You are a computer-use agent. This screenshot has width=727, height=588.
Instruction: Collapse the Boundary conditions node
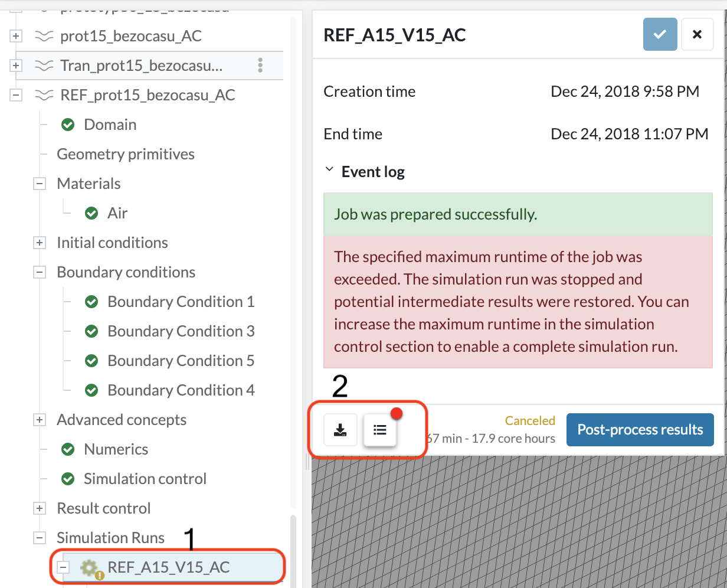(x=40, y=272)
